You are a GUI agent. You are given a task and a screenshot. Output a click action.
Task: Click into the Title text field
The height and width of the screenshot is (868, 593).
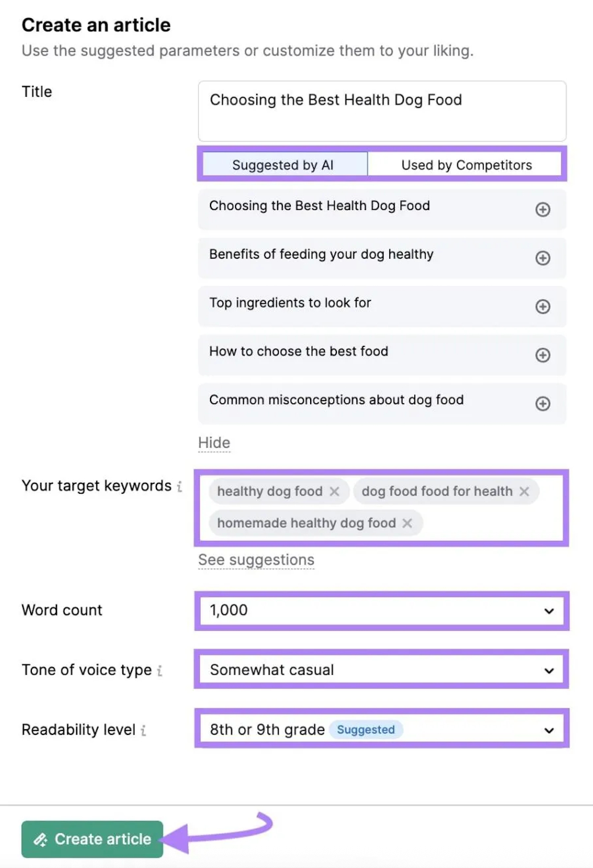(x=381, y=111)
